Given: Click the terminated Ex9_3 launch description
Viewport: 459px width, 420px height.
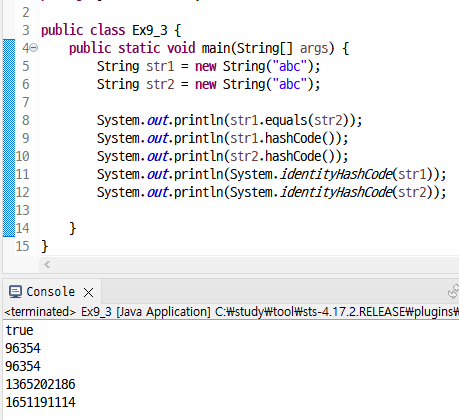Looking at the screenshot, I should tap(232, 312).
